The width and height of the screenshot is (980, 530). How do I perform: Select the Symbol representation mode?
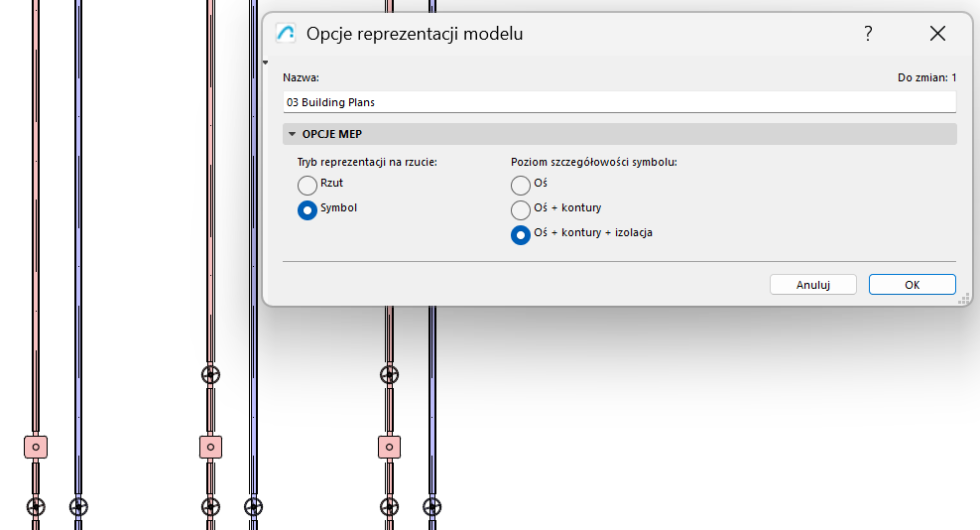[x=306, y=210]
